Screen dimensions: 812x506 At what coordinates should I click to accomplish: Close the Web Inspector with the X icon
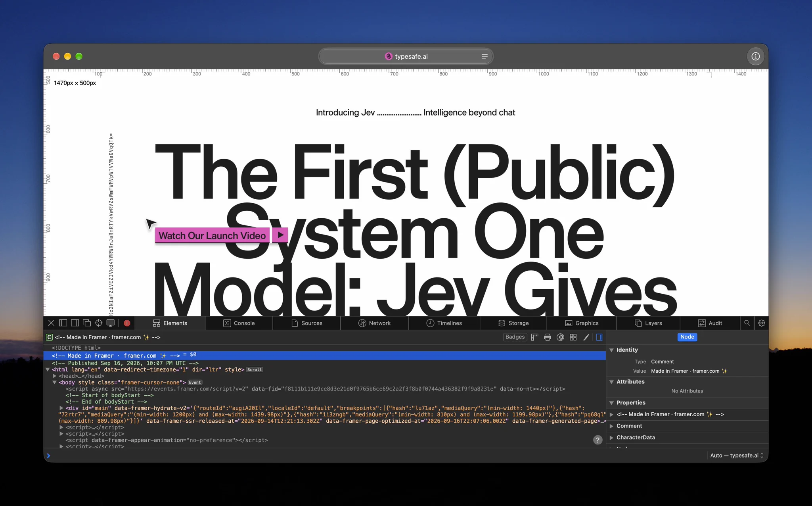pyautogui.click(x=51, y=323)
